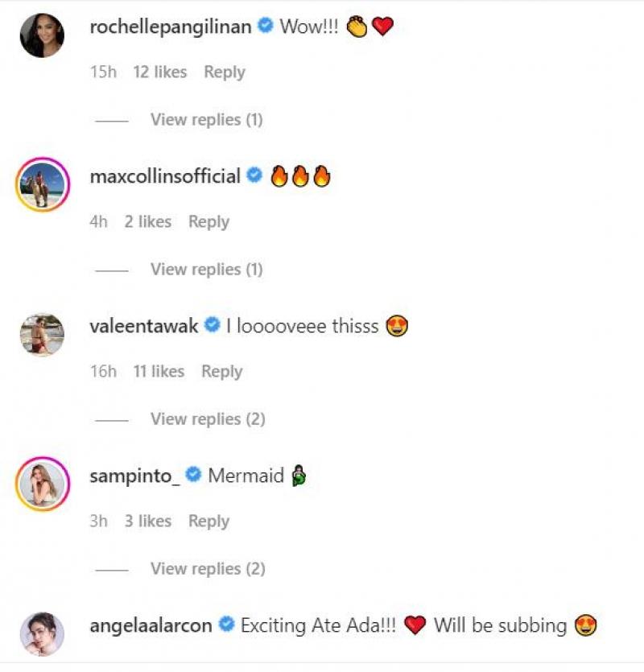Click verified badge beside sampinto_
The height and width of the screenshot is (672, 644).
tap(194, 476)
